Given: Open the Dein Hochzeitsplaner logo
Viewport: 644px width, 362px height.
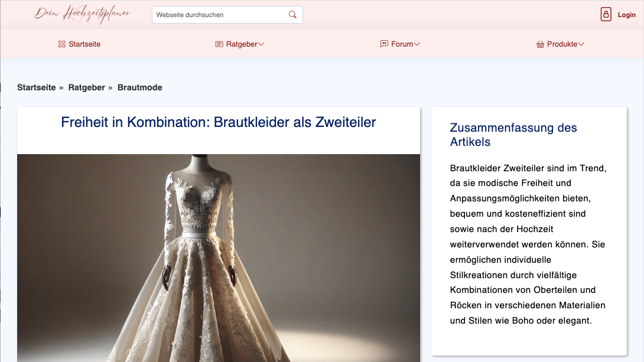Looking at the screenshot, I should pyautogui.click(x=83, y=13).
